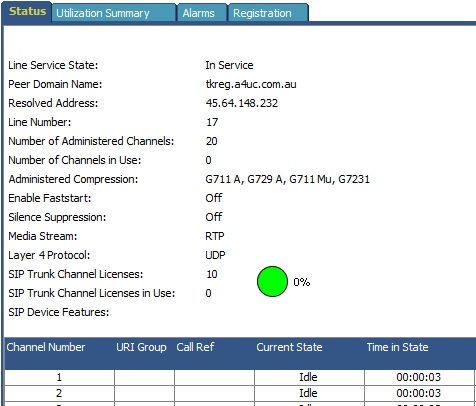Click the Enable Faststart label
Image resolution: width=476 pixels, height=406 pixels.
[x=50, y=198]
